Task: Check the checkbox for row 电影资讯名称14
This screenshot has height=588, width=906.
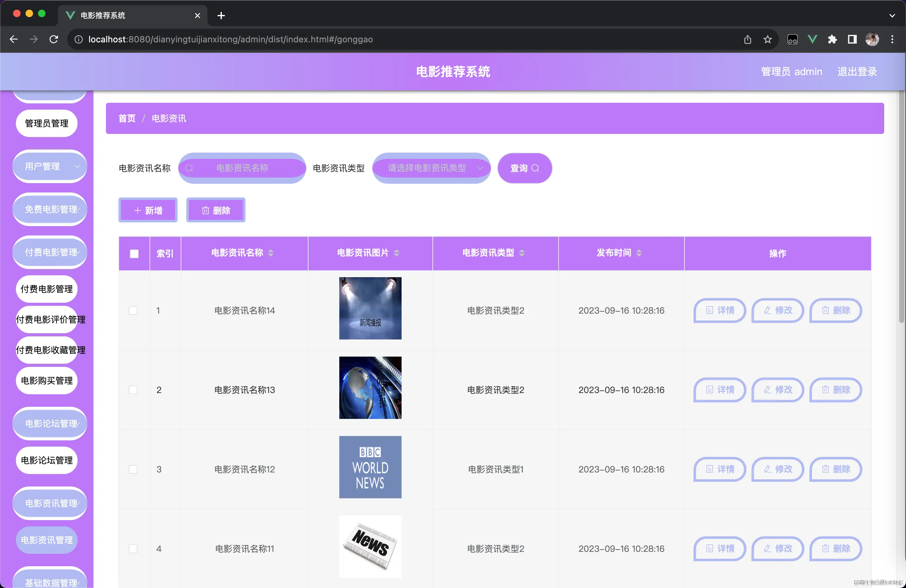Action: [133, 311]
